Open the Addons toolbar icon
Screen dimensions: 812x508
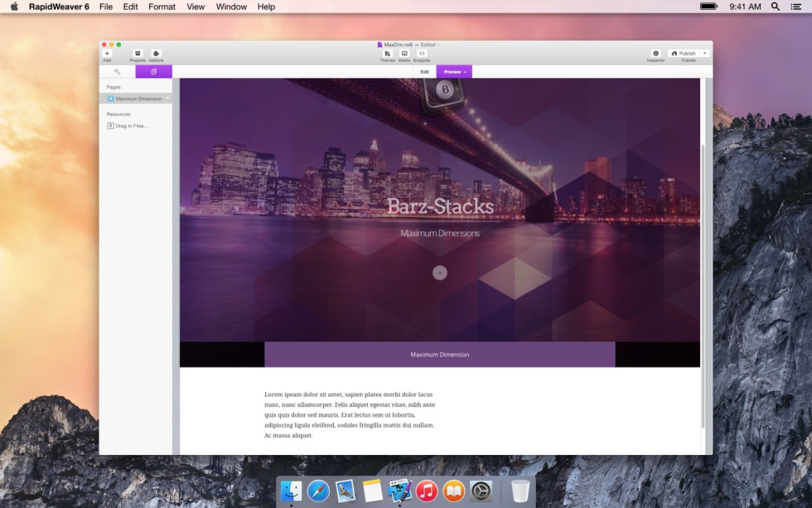click(156, 53)
